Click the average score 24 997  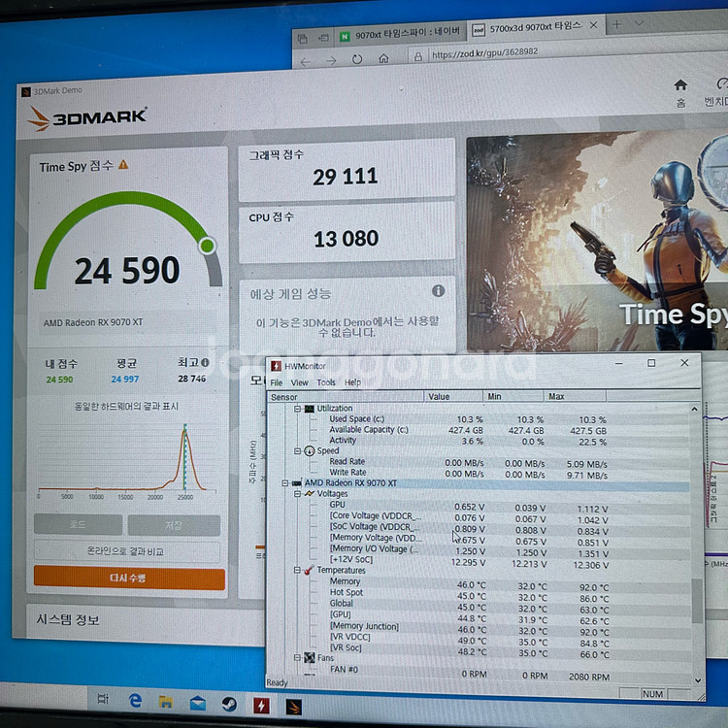[x=125, y=380]
